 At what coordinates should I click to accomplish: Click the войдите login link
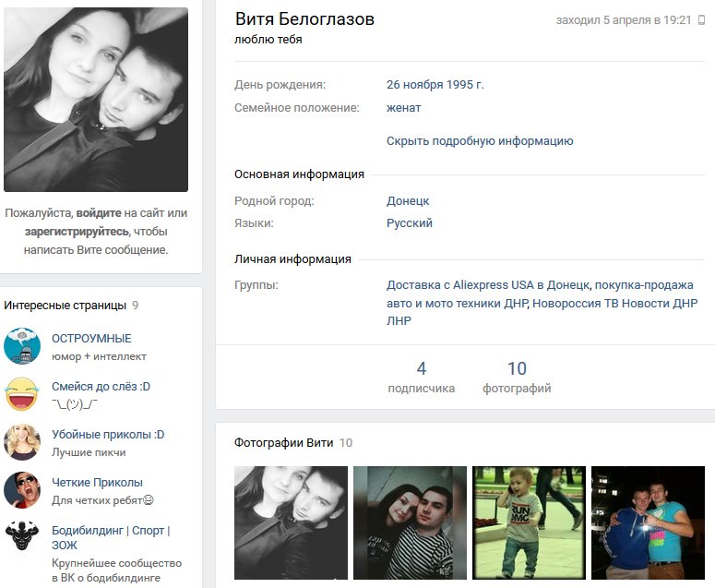[x=99, y=213]
